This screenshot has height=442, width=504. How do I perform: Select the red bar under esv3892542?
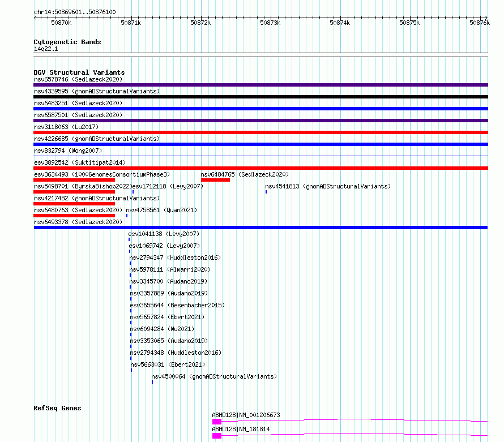click(x=260, y=168)
